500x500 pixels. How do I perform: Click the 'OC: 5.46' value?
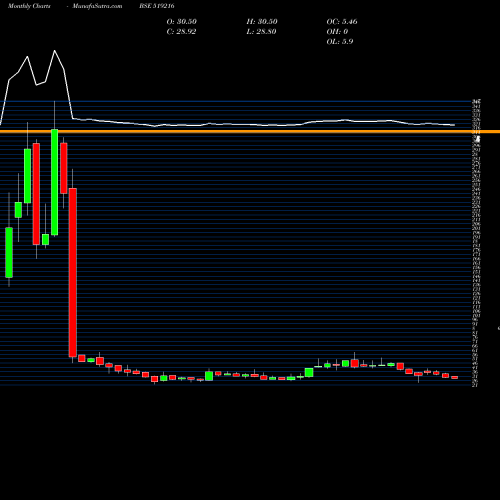342,21
